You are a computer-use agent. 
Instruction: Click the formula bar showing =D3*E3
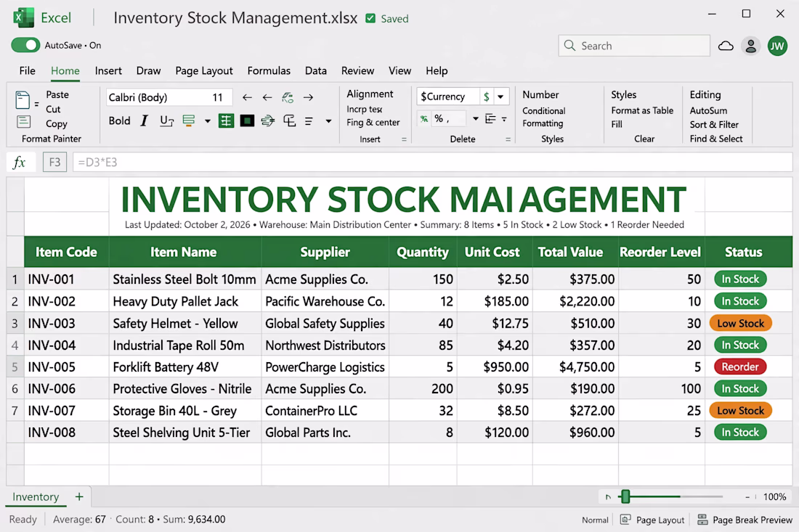pos(433,163)
